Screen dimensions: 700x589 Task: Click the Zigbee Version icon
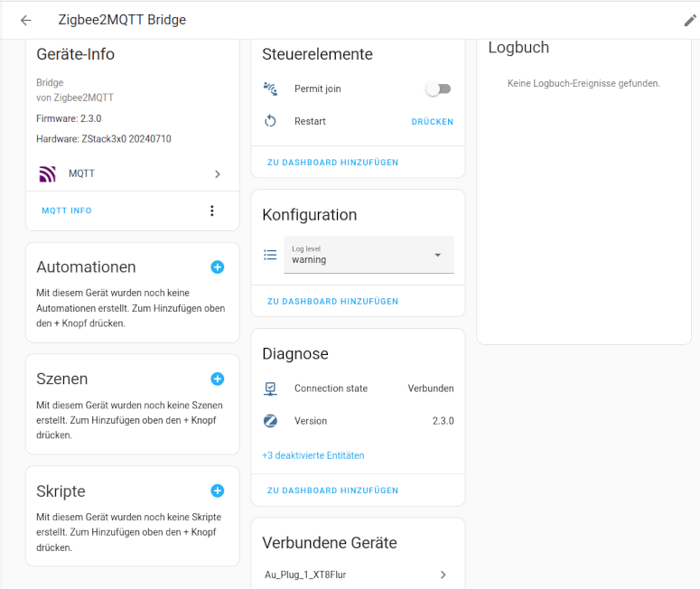[270, 421]
